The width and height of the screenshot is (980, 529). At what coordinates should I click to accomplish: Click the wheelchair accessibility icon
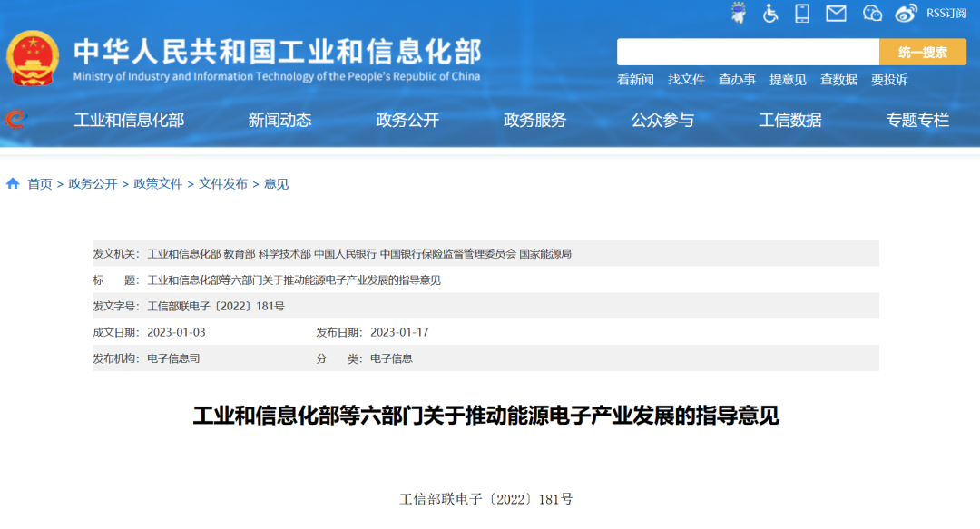[x=770, y=13]
